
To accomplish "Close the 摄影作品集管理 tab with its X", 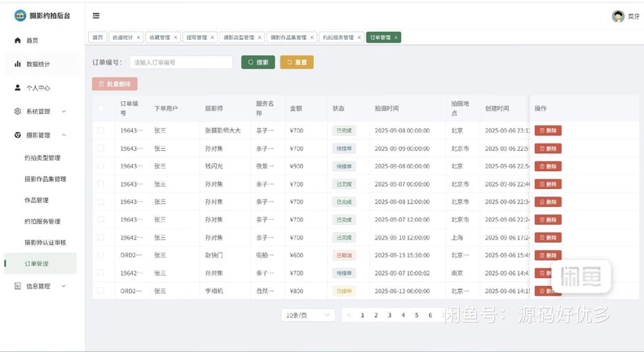I will tap(311, 37).
